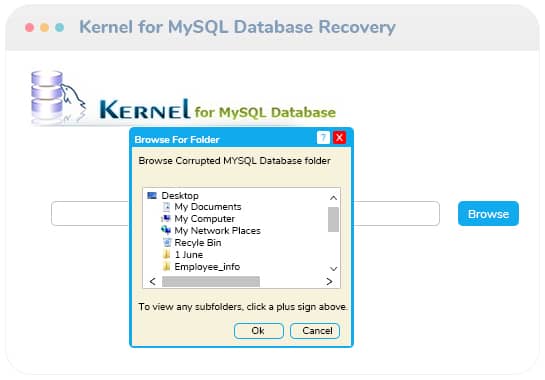This screenshot has height=380, width=545.
Task: Click the Kernel for MySQL Database logo
Action: coord(183,97)
